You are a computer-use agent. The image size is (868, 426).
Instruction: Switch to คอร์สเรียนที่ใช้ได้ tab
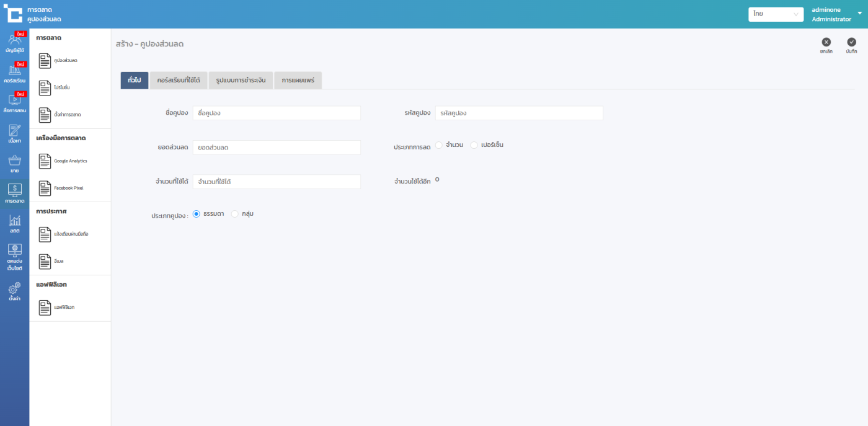[x=178, y=81]
